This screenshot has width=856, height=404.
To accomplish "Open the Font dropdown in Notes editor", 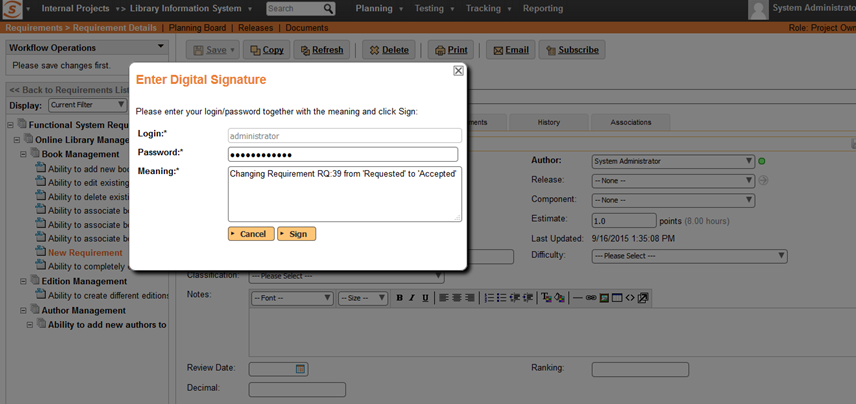I will (292, 298).
